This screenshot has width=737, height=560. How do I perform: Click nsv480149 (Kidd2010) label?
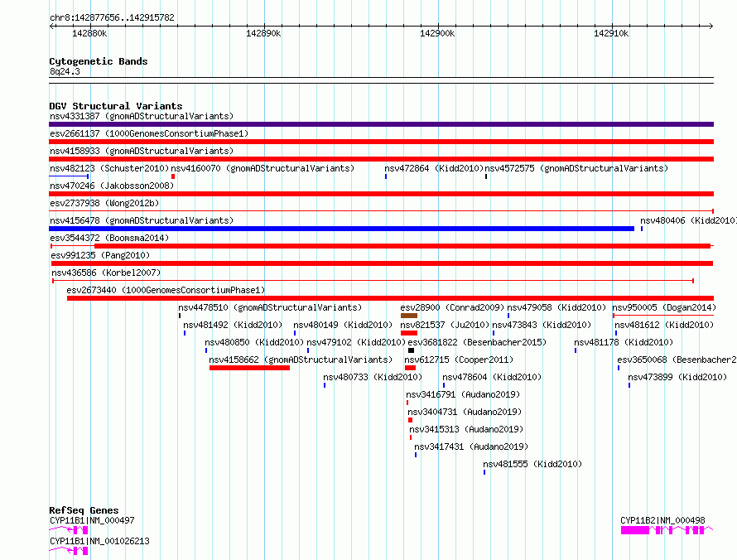[343, 325]
